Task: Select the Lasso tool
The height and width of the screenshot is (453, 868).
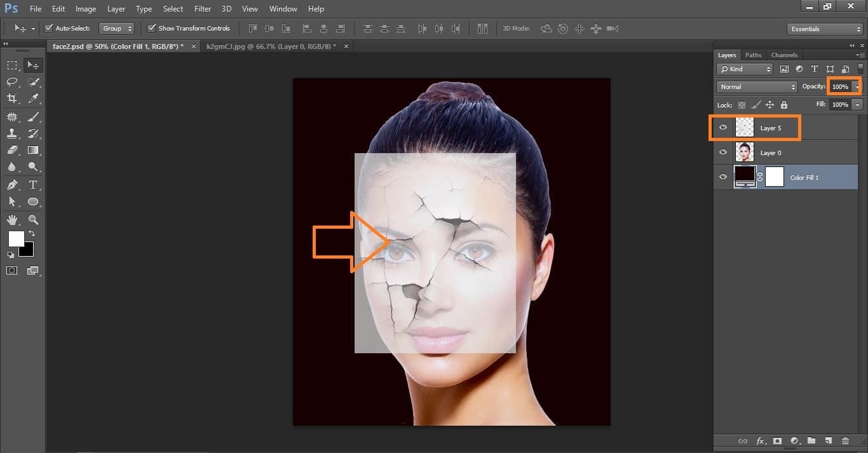Action: coord(11,82)
